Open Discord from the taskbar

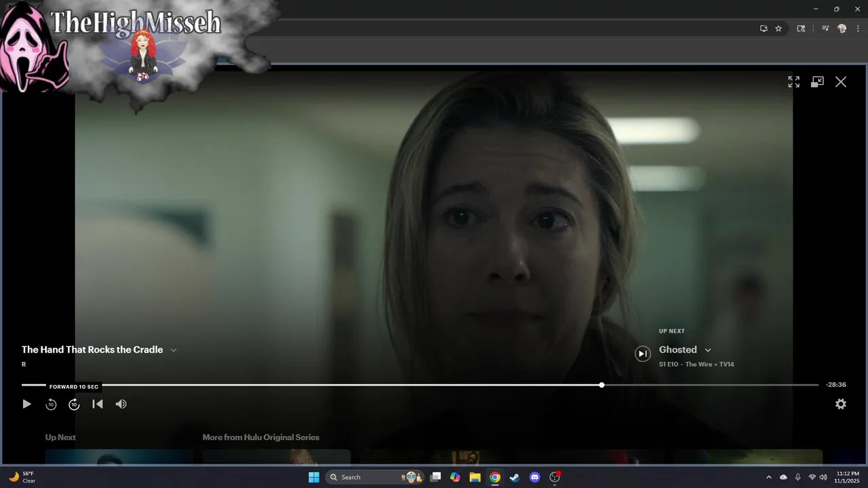[534, 477]
